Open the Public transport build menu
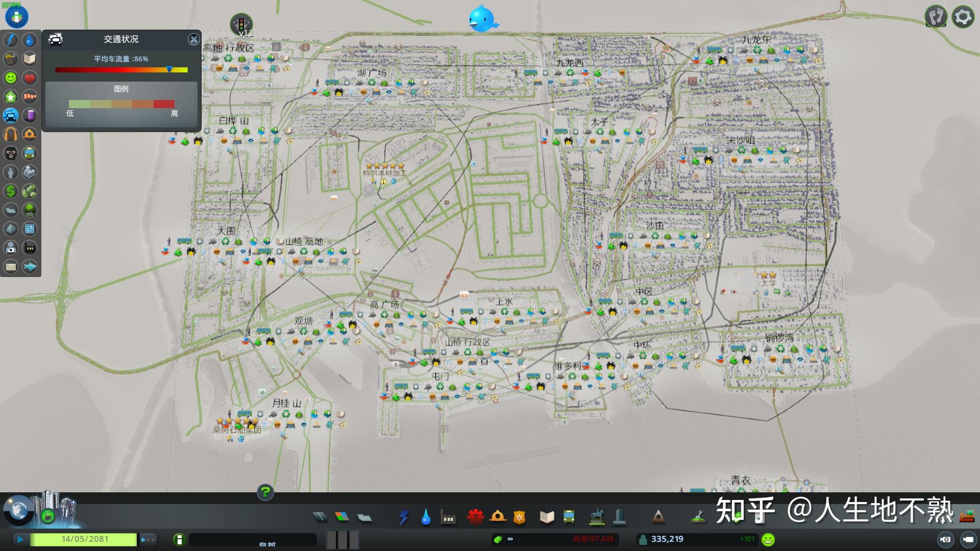Image resolution: width=980 pixels, height=551 pixels. coord(569,517)
